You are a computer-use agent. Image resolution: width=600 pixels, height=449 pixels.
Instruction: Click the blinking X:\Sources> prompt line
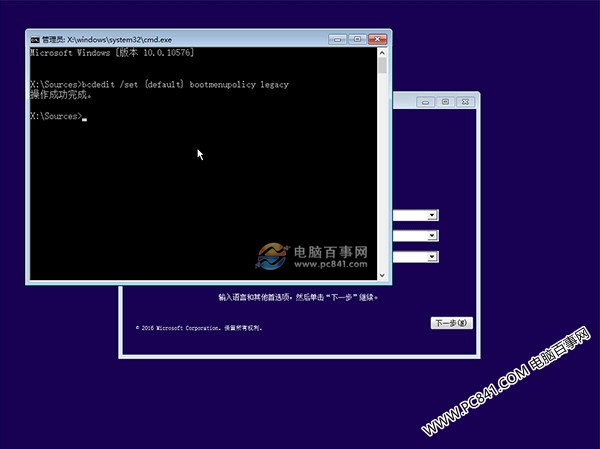[57, 117]
